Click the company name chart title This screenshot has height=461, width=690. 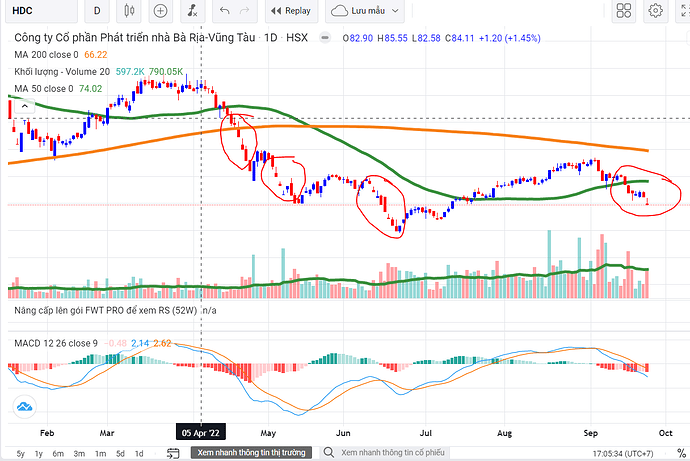(135, 38)
